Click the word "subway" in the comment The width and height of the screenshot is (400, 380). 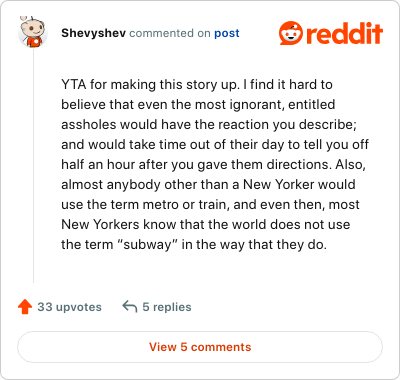coord(147,245)
